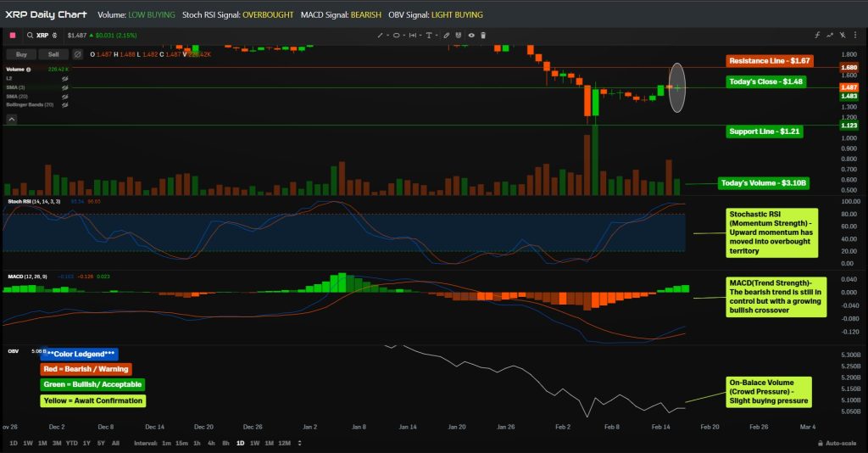Click Today's Volume - $3.10B label

pyautogui.click(x=764, y=182)
